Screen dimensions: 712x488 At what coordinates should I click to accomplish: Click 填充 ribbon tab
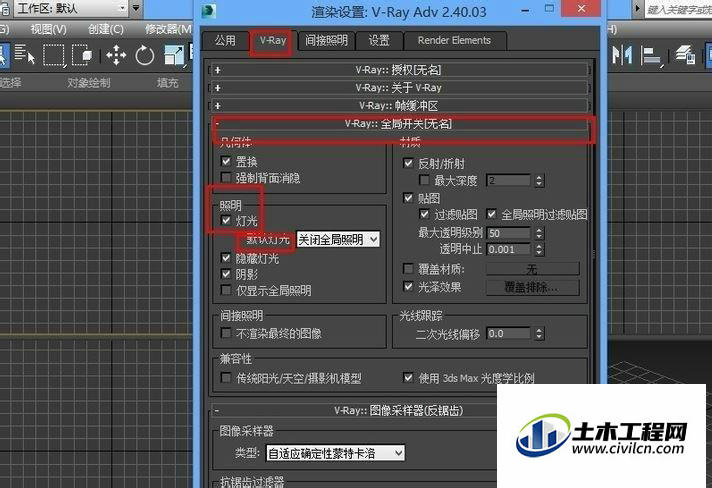coord(168,83)
